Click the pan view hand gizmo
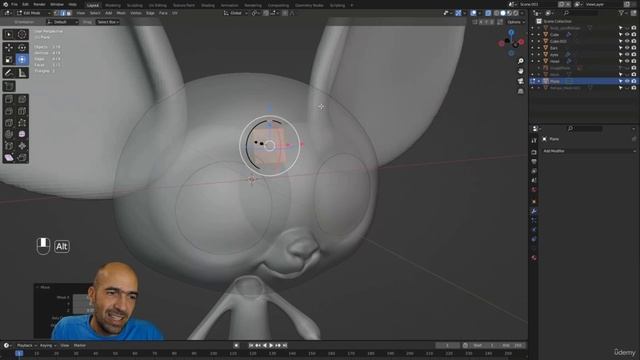 [x=520, y=71]
